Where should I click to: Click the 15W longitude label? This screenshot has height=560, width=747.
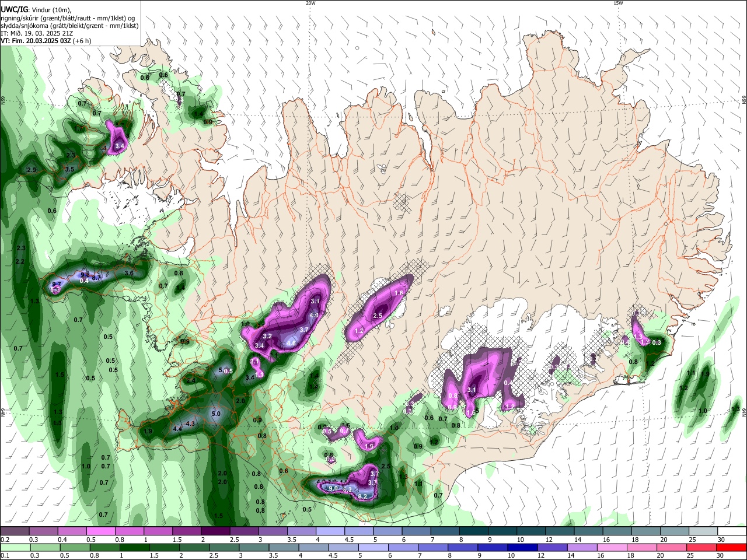point(618,3)
